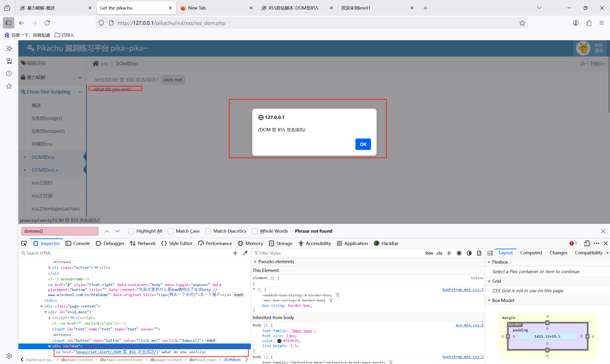The height and width of the screenshot is (364, 610).
Task: Open the responsive design mode icon
Action: pos(587,243)
